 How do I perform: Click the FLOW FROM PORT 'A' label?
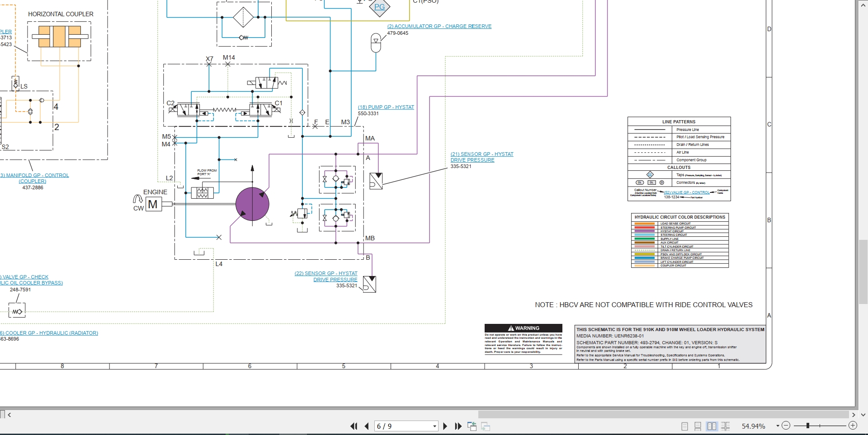[x=207, y=172]
